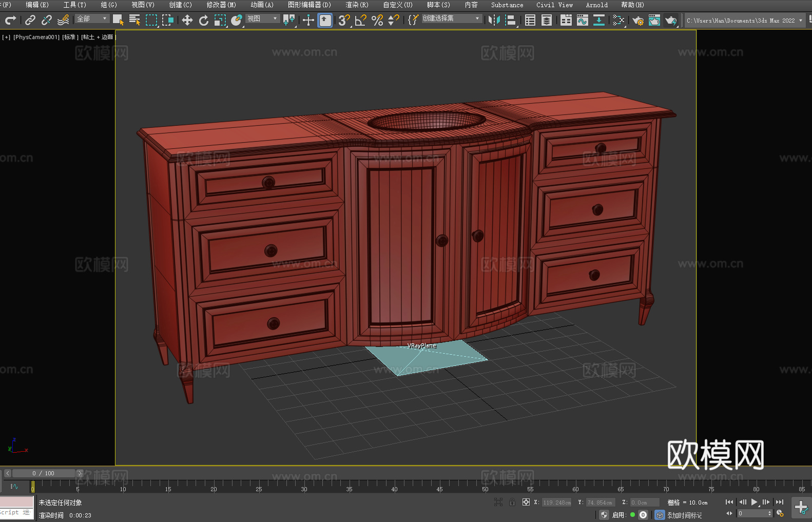812x522 pixels.
Task: Click the X coordinate field
Action: pos(557,502)
